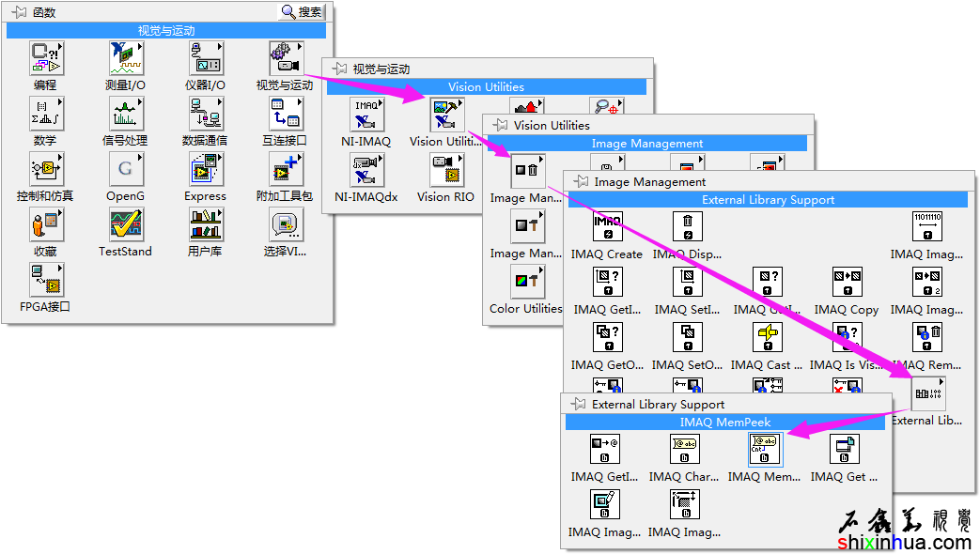Expand the Vision RIO subpalette
The width and height of the screenshot is (980, 554).
click(445, 170)
